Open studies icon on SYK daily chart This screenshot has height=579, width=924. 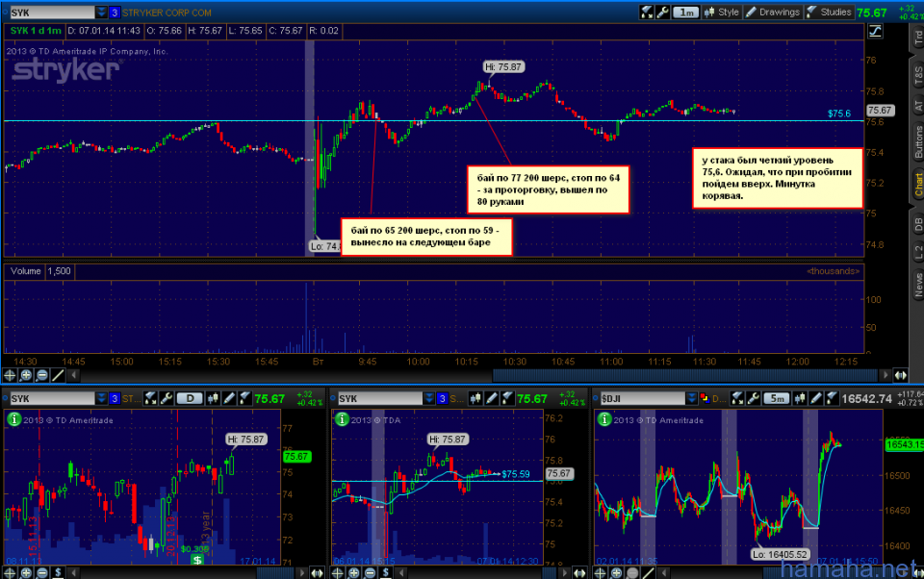coord(244,399)
